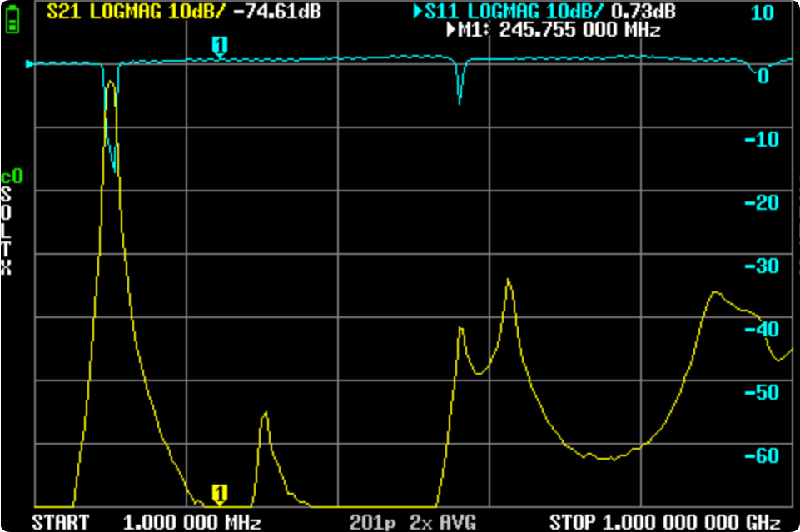The width and height of the screenshot is (800, 532).
Task: Click the -30 scale label
Action: coord(762,266)
